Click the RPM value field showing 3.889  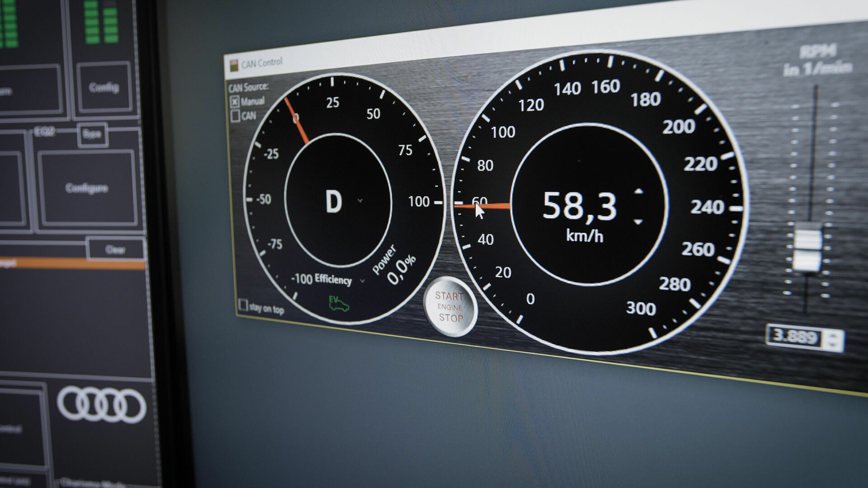coord(795,336)
